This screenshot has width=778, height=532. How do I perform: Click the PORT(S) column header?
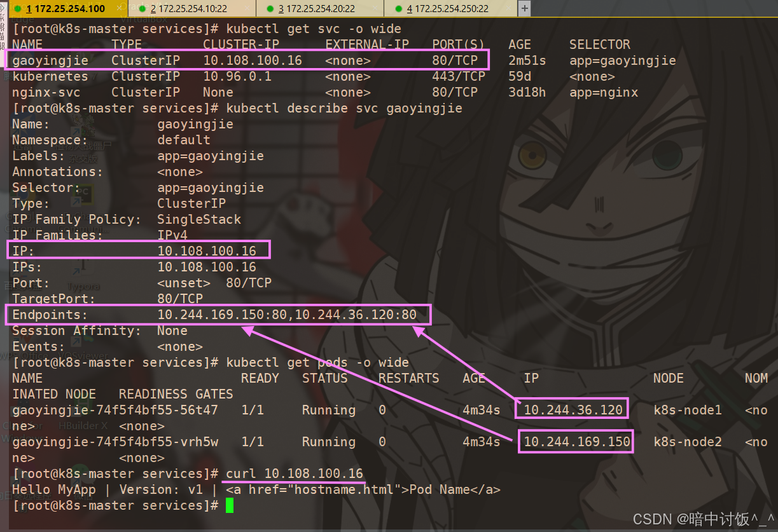click(x=459, y=44)
